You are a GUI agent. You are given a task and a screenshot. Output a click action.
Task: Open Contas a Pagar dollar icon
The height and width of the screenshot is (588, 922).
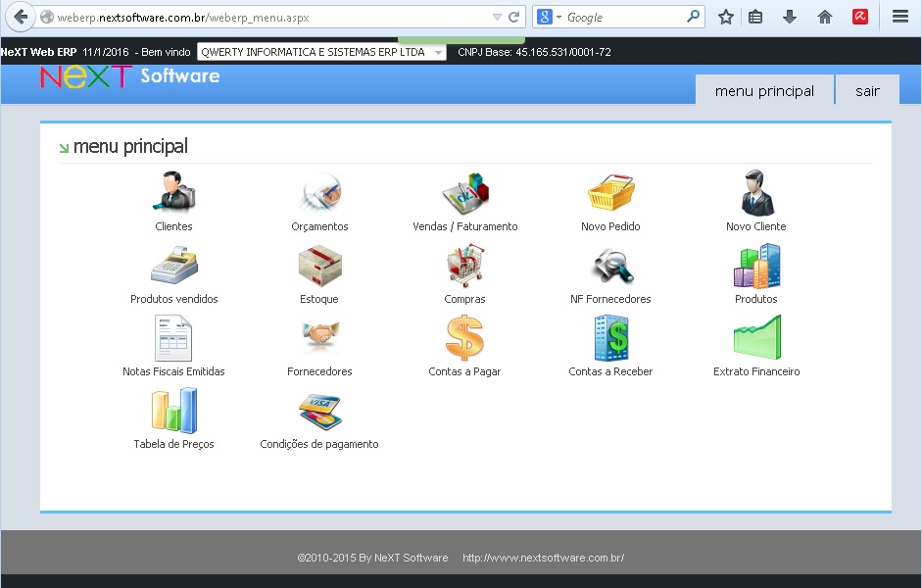click(464, 337)
